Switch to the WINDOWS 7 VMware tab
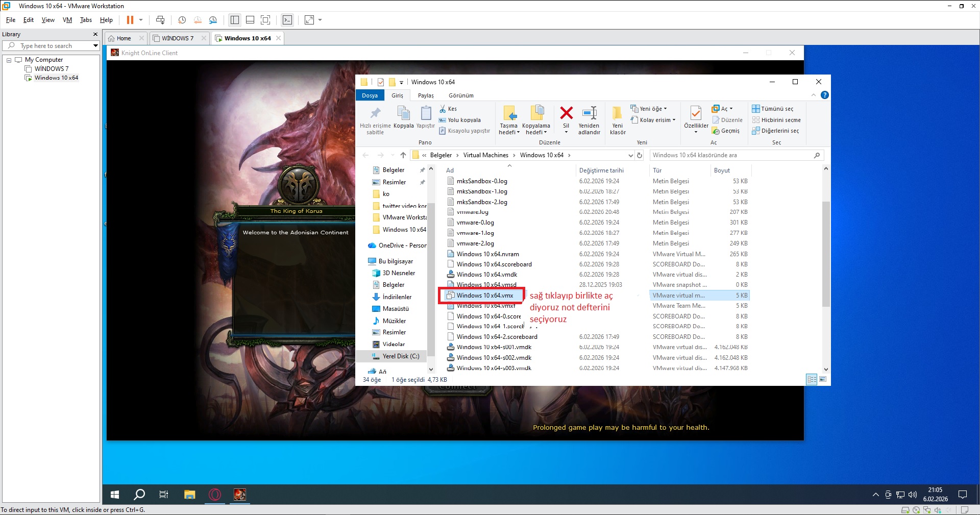980x515 pixels. point(178,38)
